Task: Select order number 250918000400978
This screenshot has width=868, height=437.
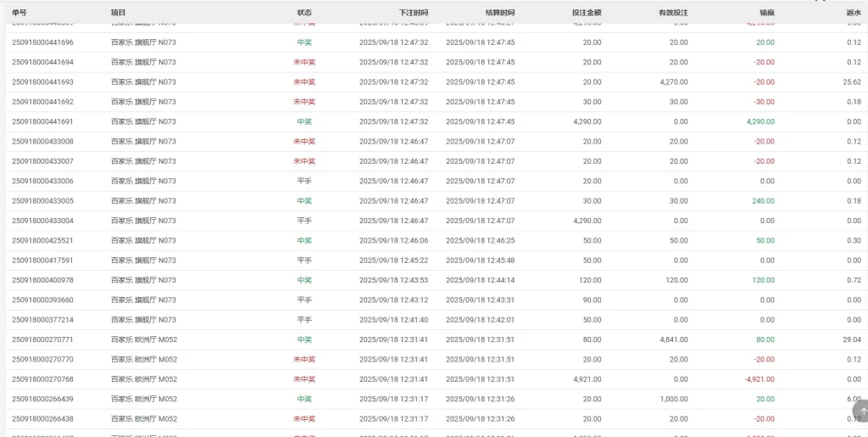Action: pyautogui.click(x=42, y=281)
